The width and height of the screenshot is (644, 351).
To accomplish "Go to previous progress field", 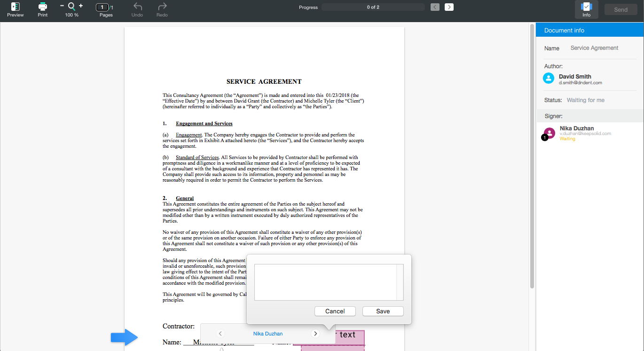I will 435,7.
